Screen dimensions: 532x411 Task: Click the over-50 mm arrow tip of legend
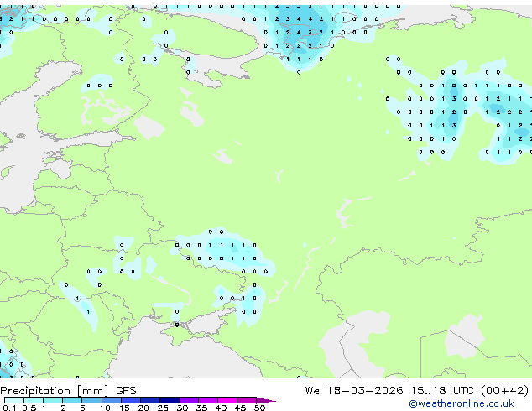pyautogui.click(x=266, y=400)
